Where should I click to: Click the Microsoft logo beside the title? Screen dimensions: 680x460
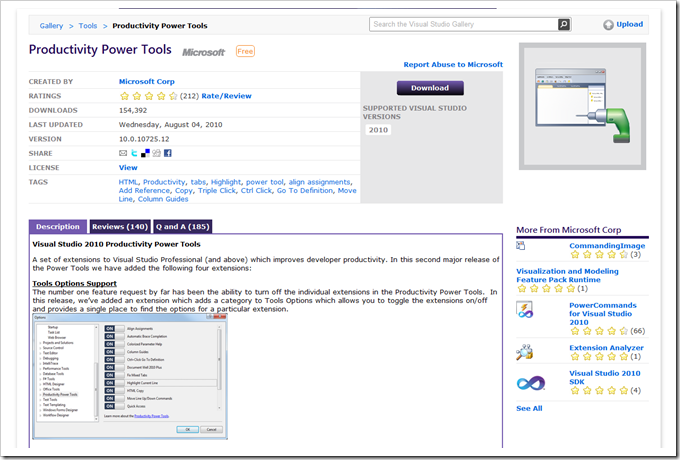(203, 52)
